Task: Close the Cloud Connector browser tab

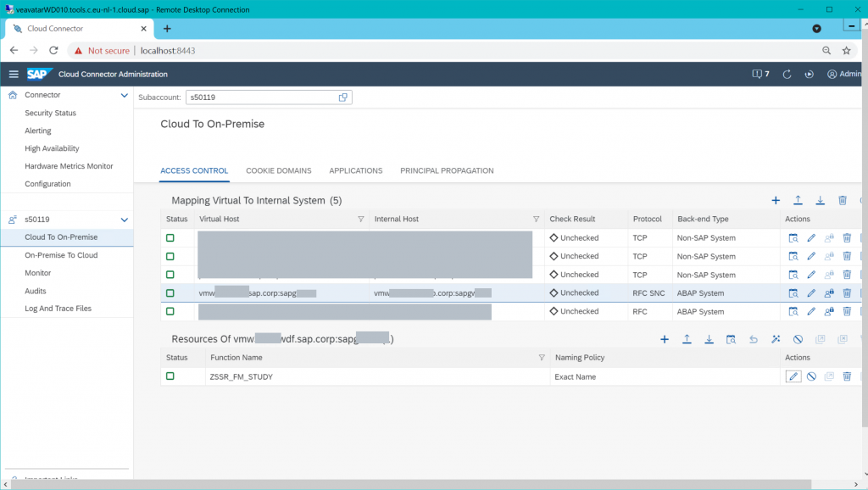Action: point(143,29)
